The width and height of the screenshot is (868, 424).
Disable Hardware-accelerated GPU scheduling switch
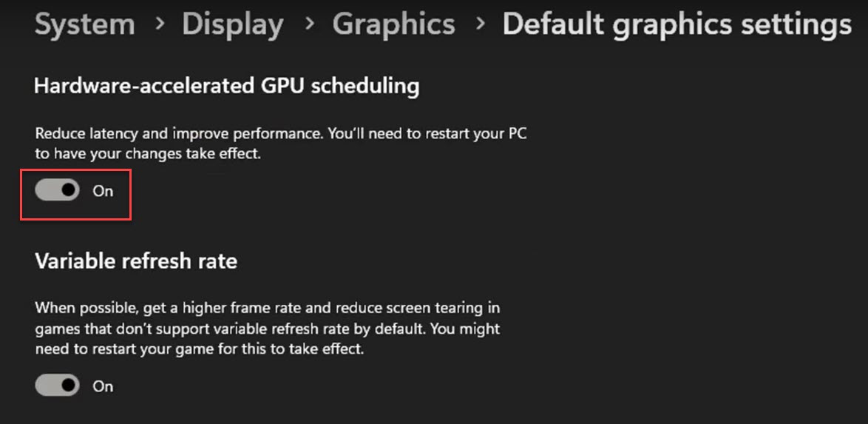(x=58, y=191)
